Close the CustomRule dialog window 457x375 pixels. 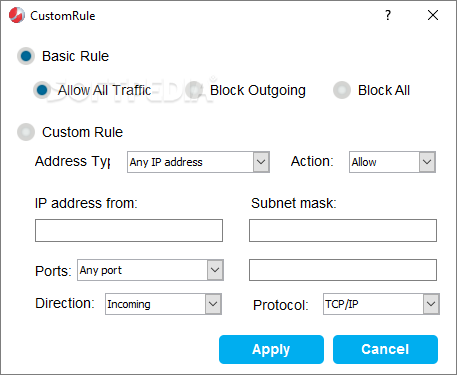click(x=433, y=15)
